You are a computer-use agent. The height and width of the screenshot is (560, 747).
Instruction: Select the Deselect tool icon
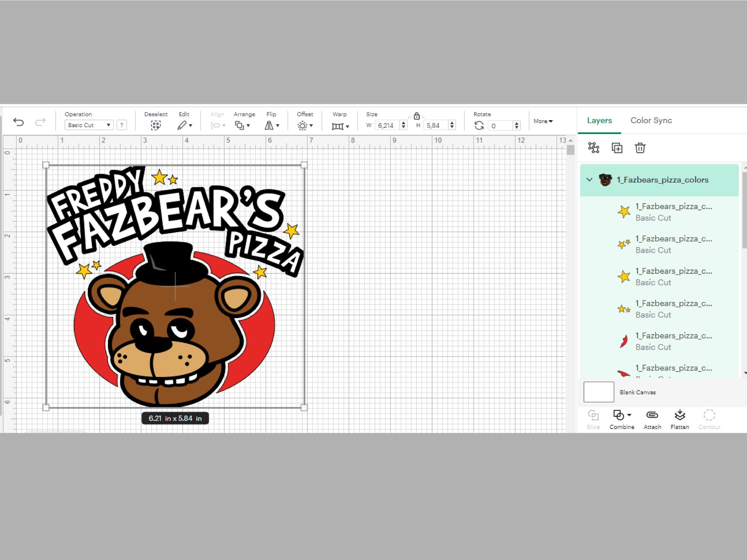point(156,125)
